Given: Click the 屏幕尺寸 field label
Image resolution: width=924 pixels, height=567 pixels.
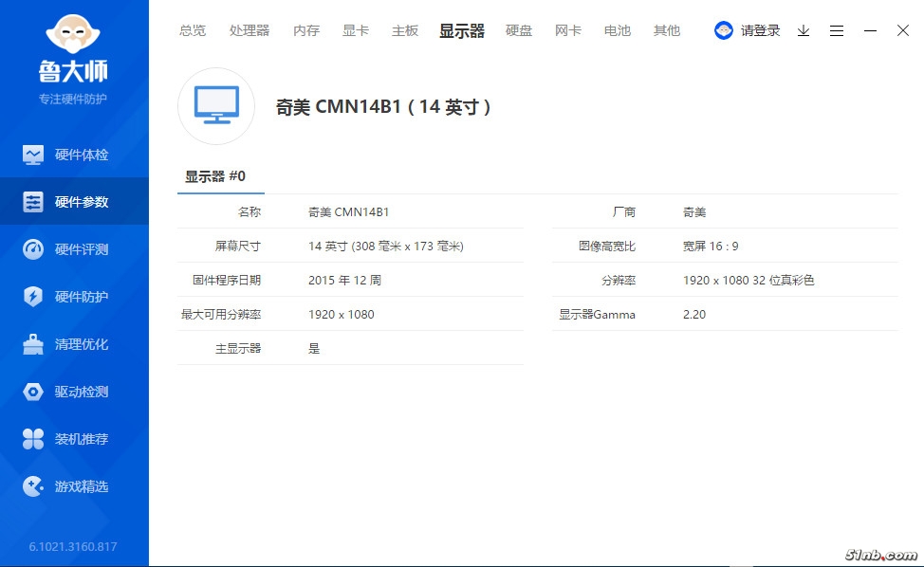Looking at the screenshot, I should pos(237,247).
